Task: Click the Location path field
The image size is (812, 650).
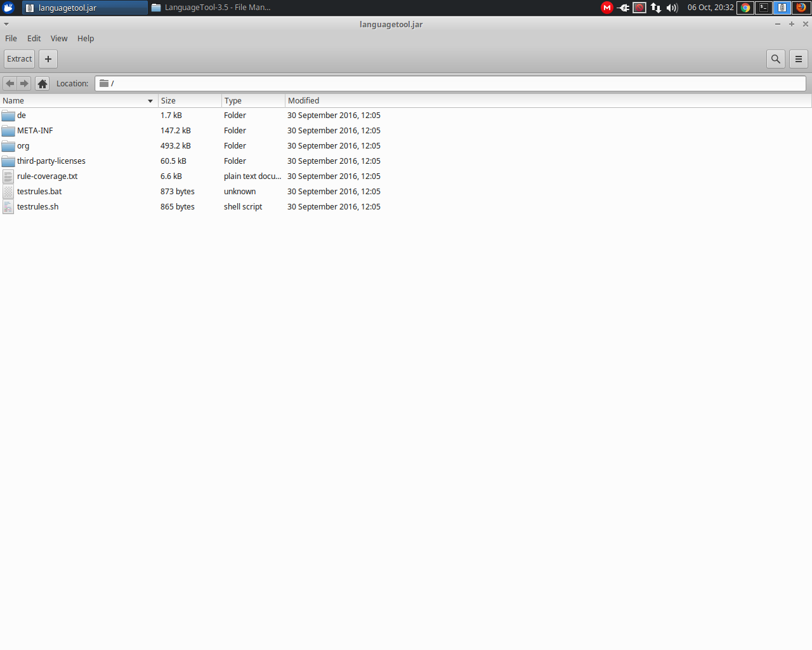Action: click(x=450, y=83)
